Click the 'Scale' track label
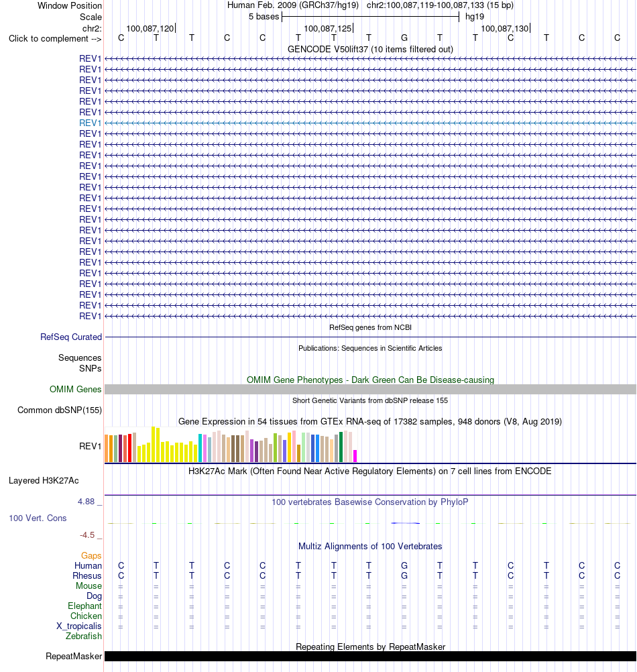 tap(91, 17)
